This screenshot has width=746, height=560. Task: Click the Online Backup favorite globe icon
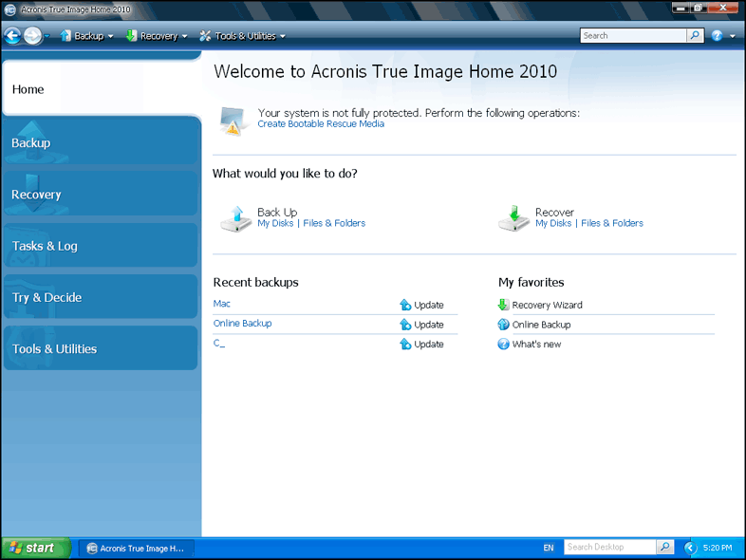tap(503, 325)
